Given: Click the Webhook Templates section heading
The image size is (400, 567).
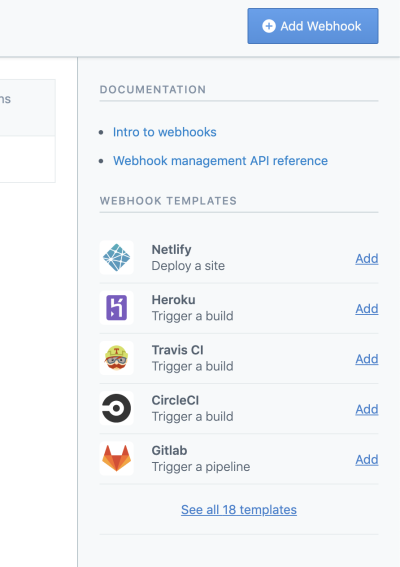Looking at the screenshot, I should point(168,201).
